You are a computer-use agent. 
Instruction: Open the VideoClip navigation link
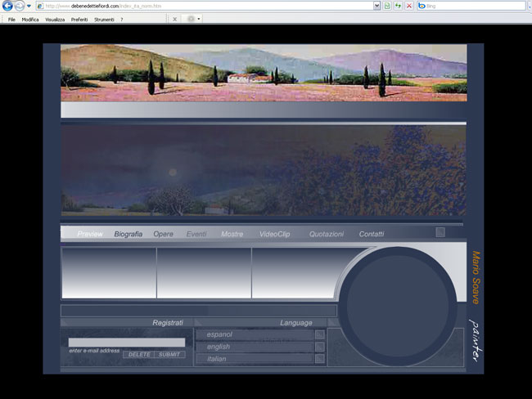point(274,234)
